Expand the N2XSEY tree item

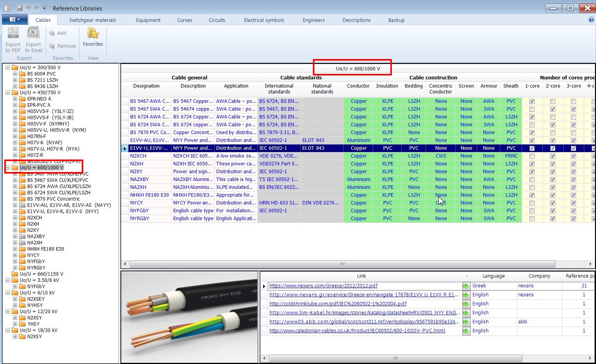(x=14, y=299)
